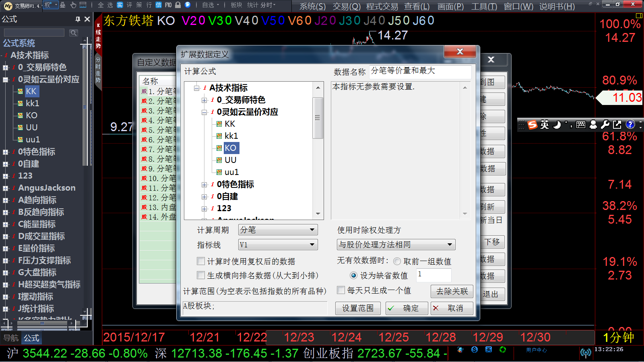Click the 设置范围 button

pos(358,308)
